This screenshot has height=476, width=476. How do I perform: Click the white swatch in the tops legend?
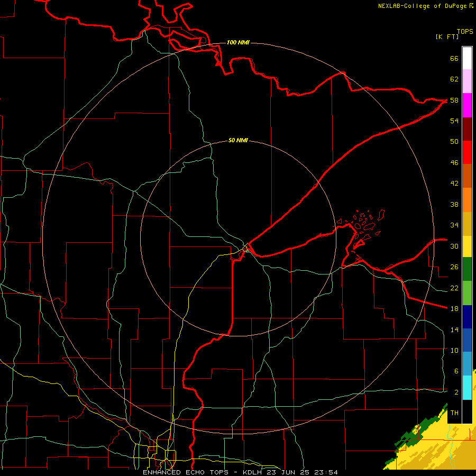[x=467, y=58]
